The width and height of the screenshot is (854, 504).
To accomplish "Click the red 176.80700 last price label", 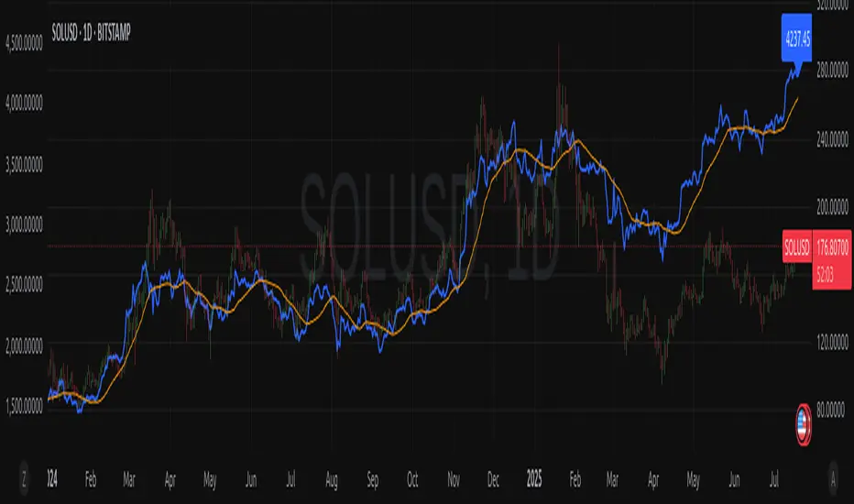I will pos(832,248).
